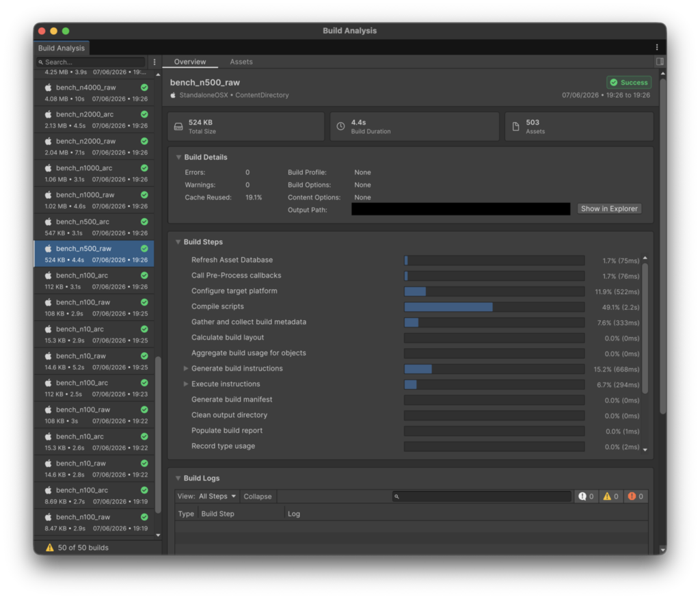Click the Build Duration clock icon

pos(340,127)
